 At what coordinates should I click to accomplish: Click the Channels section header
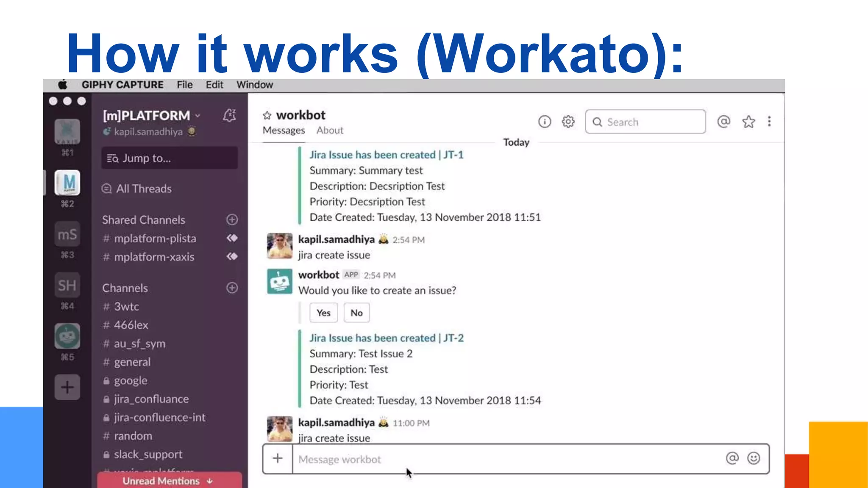click(x=125, y=288)
